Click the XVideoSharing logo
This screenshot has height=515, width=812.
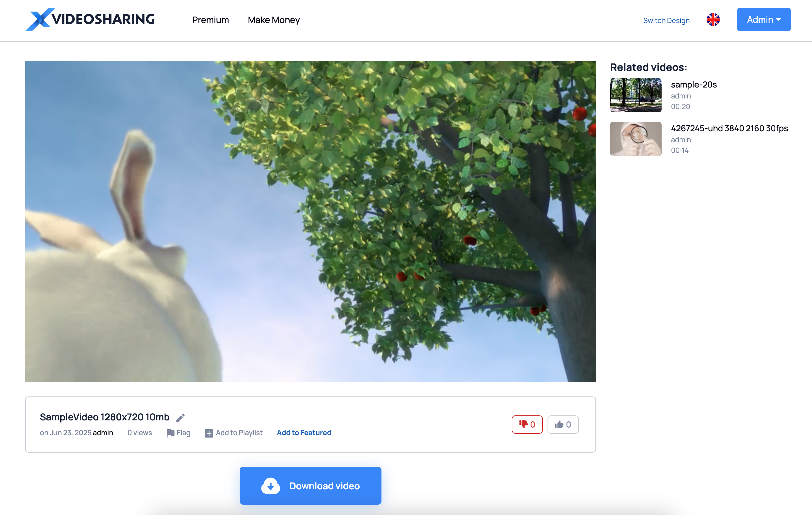(90, 20)
